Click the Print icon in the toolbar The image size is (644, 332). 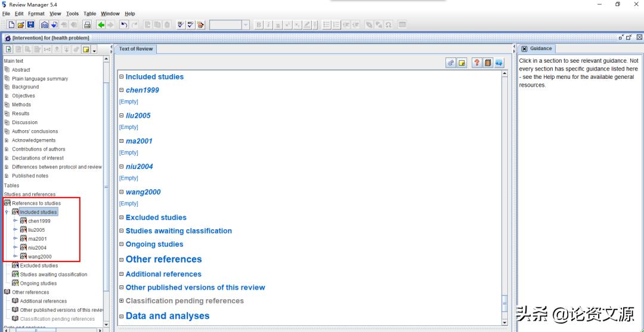click(87, 24)
